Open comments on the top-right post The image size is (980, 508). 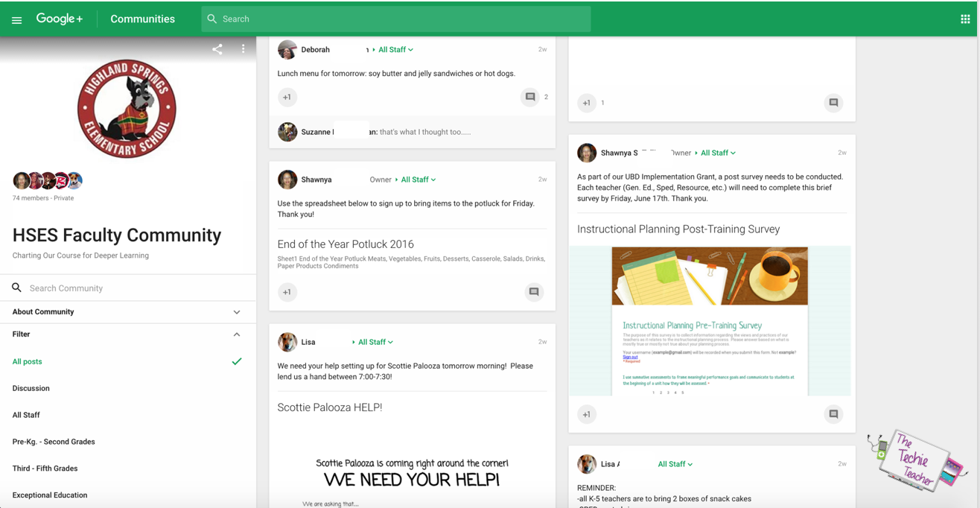pos(833,103)
